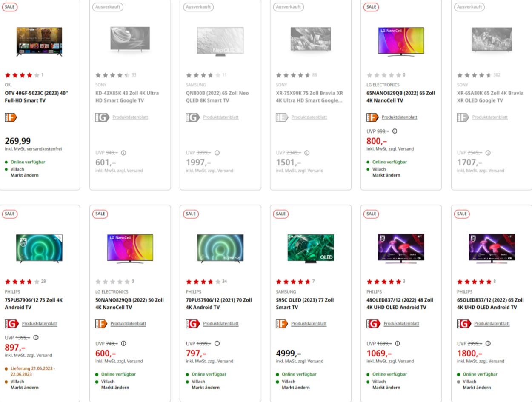Click info icon next to UVP 3999
The height and width of the screenshot is (402, 532).
click(x=217, y=153)
